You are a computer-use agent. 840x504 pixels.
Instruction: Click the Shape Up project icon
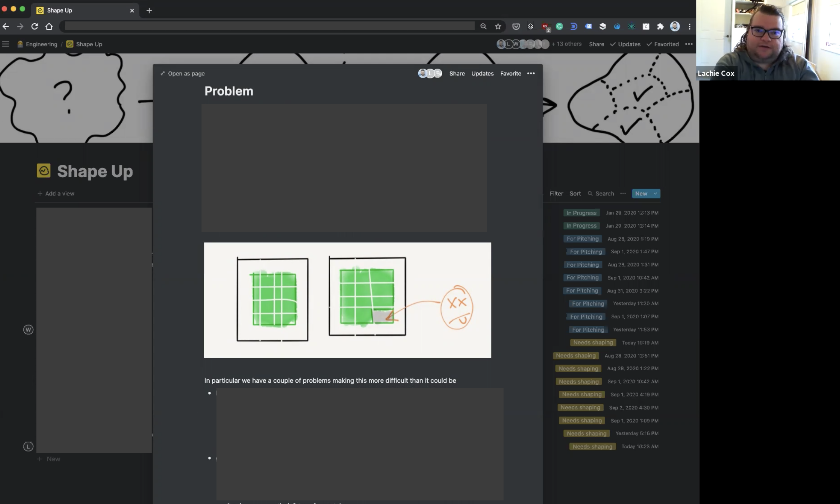coord(44,170)
